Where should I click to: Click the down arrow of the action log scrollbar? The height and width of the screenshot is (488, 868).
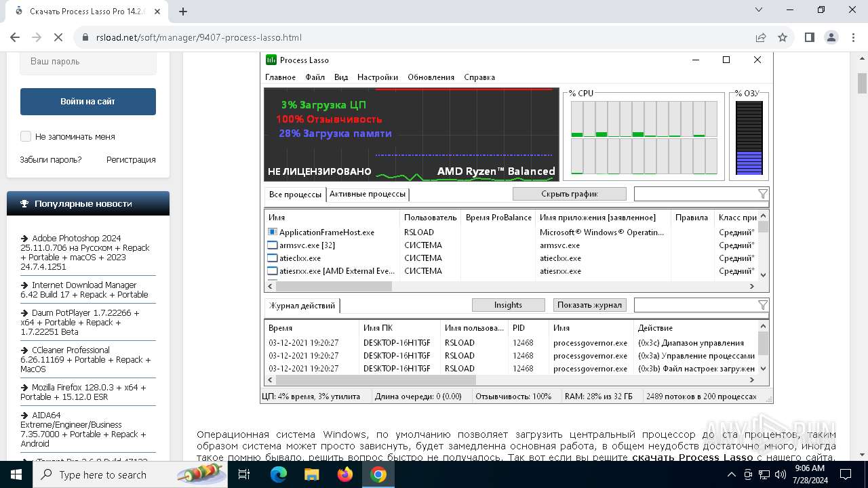(x=764, y=369)
